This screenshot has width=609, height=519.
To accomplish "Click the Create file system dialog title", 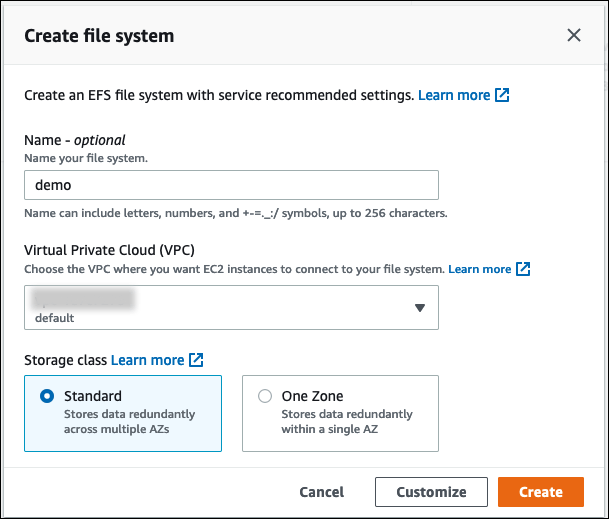I will (x=99, y=36).
